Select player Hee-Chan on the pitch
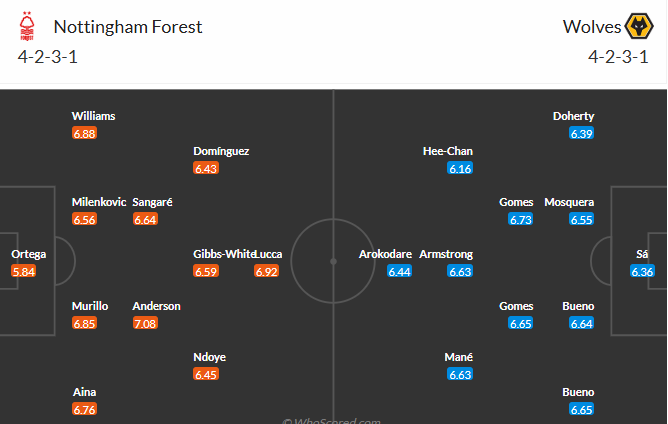668x424 pixels. coord(447,151)
